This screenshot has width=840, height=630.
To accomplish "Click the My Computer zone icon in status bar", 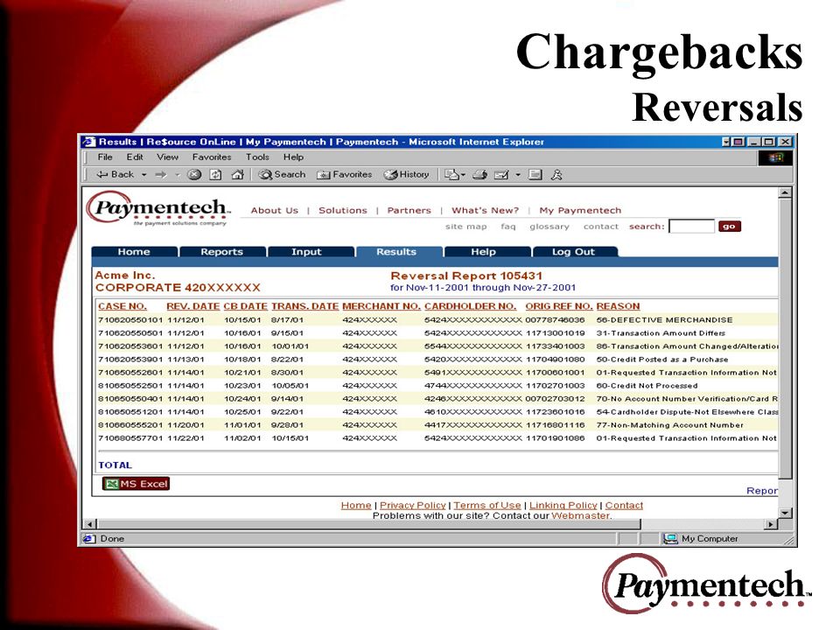I will [x=670, y=538].
